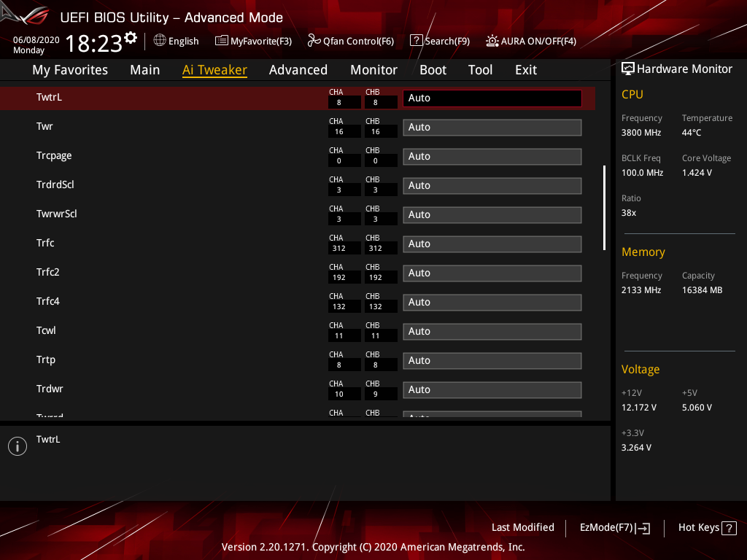The height and width of the screenshot is (560, 747).
Task: Click the settings gear icon beside the clock
Action: [131, 38]
